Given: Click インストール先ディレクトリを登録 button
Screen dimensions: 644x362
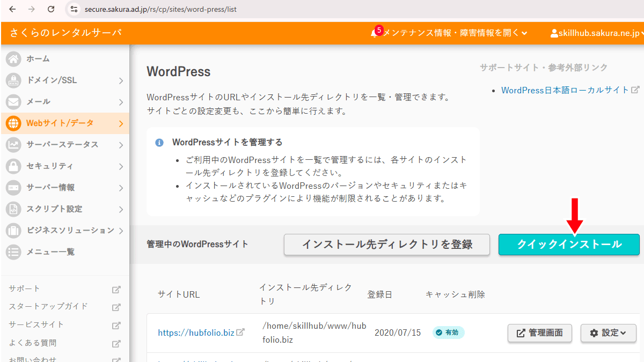Looking at the screenshot, I should pyautogui.click(x=387, y=245).
